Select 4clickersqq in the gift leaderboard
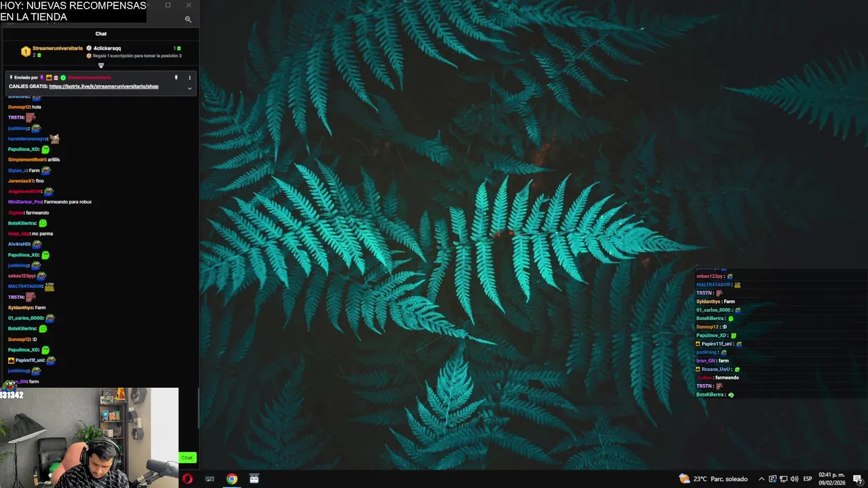 pyautogui.click(x=107, y=48)
